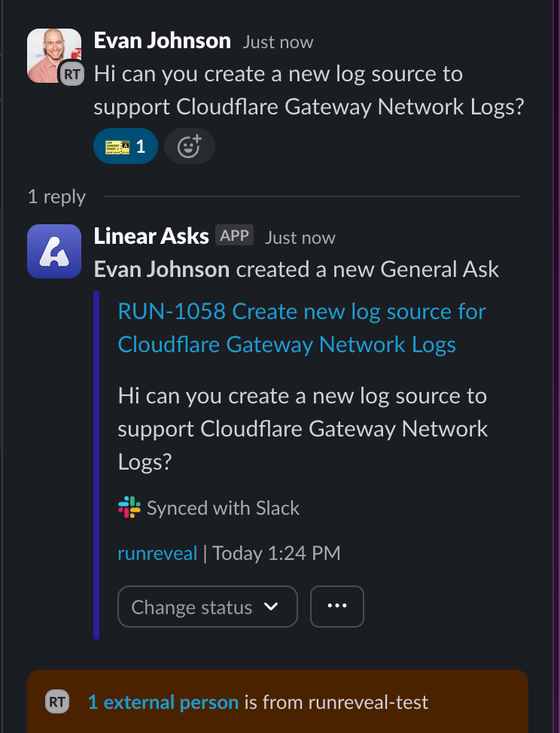Click the RT badge in the external person banner

[57, 703]
